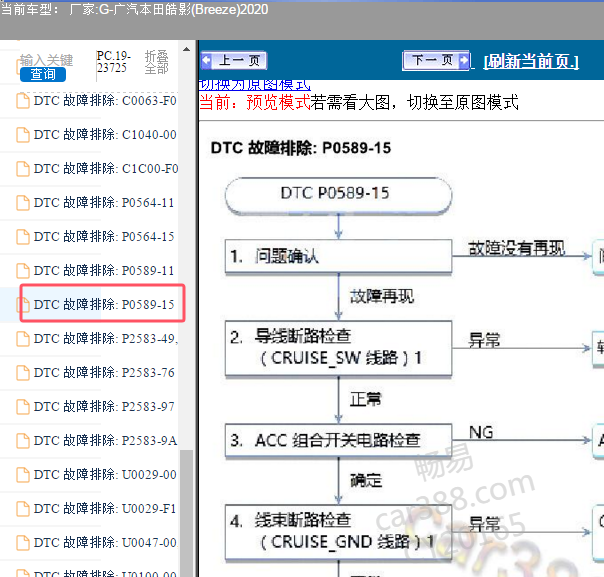
Task: Click document icon beside C1040-00
Action: coord(23,135)
